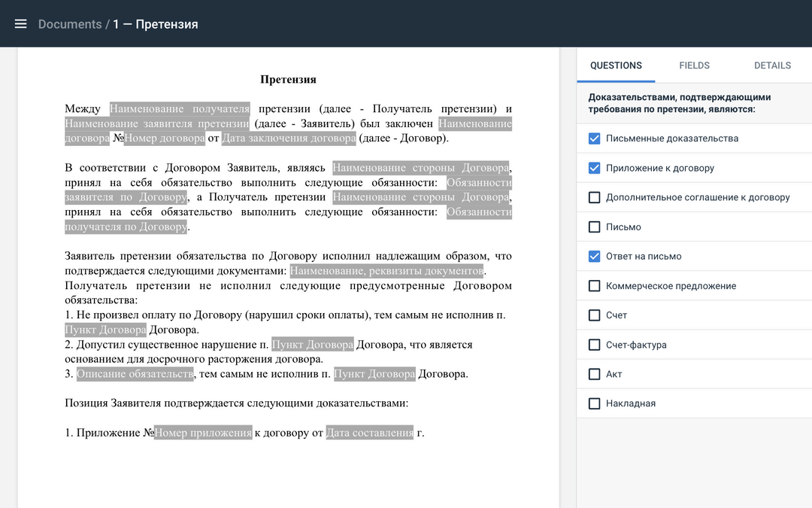Open the hamburger navigation menu
The image size is (812, 508).
click(20, 24)
